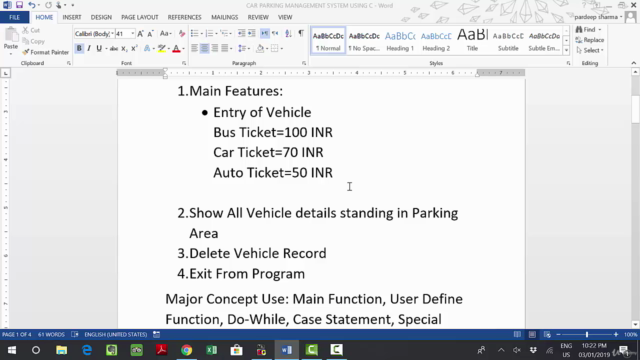
Task: Open the Select dropdown in Editing
Action: tap(590, 50)
